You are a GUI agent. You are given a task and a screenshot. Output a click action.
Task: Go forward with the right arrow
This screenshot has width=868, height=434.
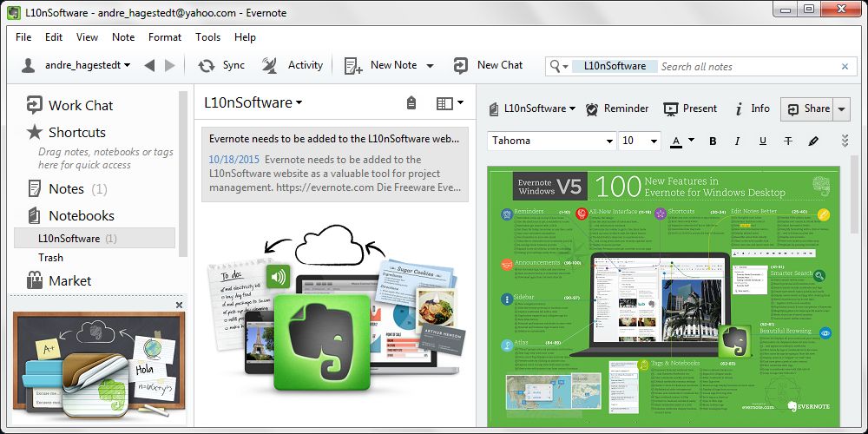tap(170, 65)
